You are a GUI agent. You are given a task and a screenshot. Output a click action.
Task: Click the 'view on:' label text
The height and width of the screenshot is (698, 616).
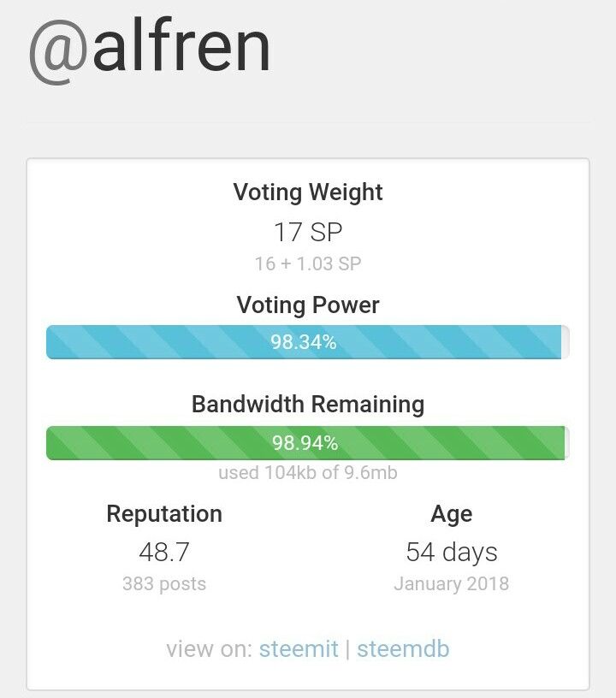[209, 649]
